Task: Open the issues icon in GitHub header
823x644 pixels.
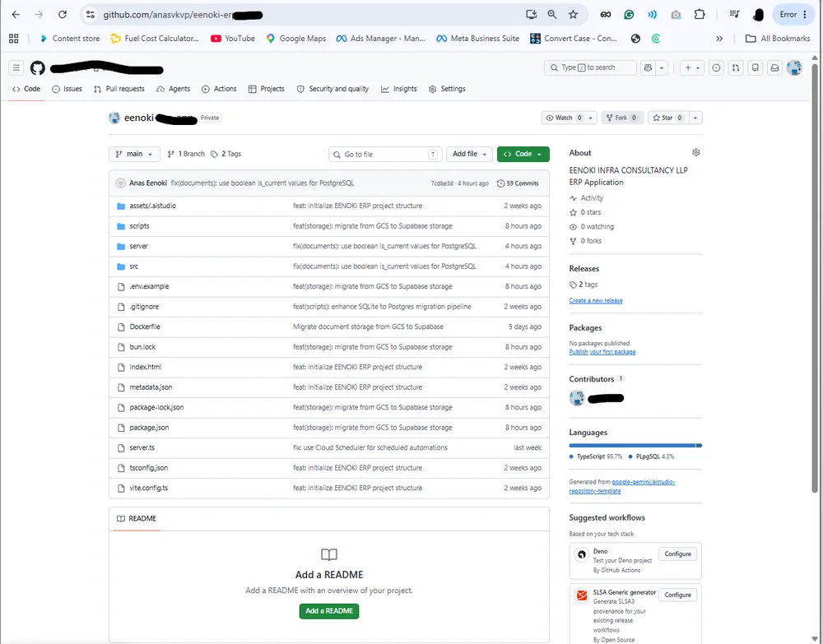Action: coord(717,67)
